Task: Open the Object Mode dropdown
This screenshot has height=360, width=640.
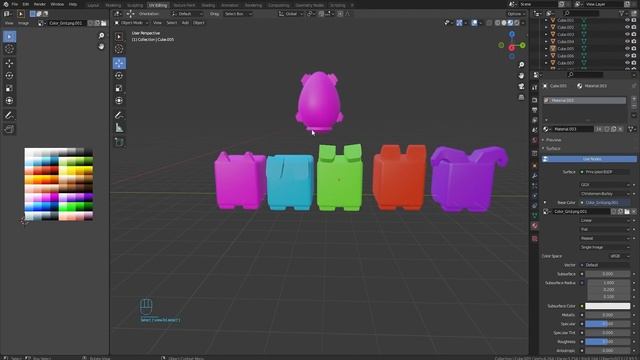Action: point(131,23)
